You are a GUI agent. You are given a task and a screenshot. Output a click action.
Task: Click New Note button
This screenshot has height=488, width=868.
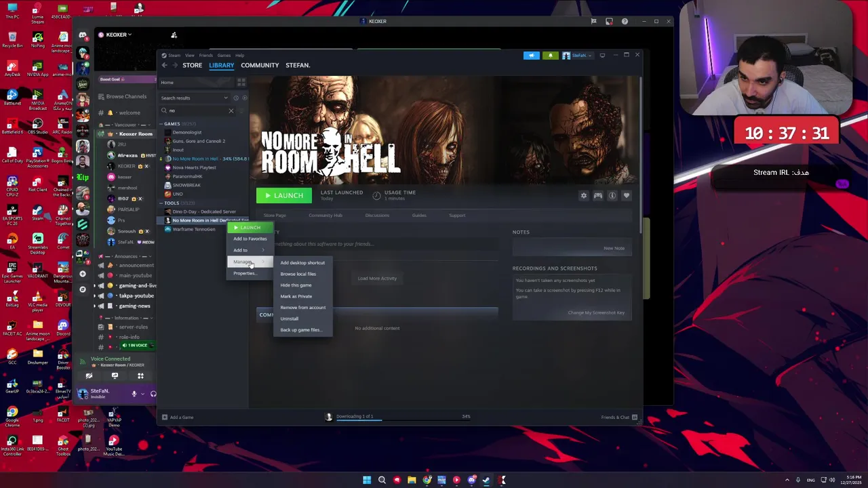coord(614,248)
